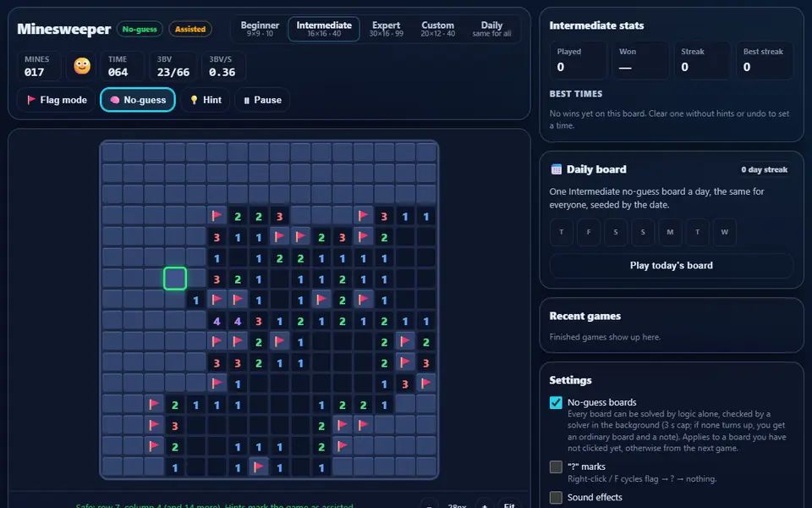Click the Played stat box
This screenshot has height=508, width=812.
(578, 60)
